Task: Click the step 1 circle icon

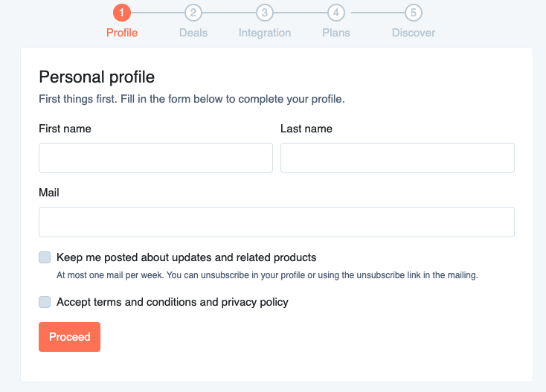Action: pyautogui.click(x=122, y=13)
